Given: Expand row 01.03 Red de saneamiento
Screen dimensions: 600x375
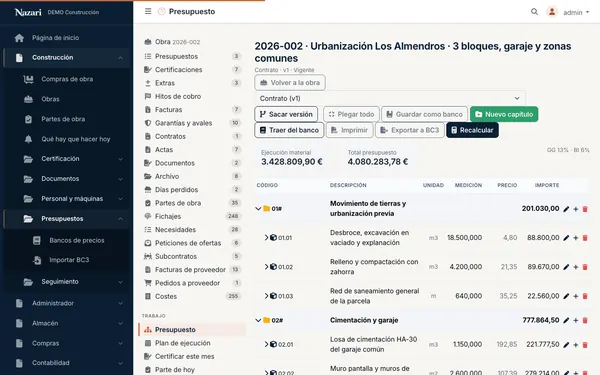Looking at the screenshot, I should click(x=266, y=296).
